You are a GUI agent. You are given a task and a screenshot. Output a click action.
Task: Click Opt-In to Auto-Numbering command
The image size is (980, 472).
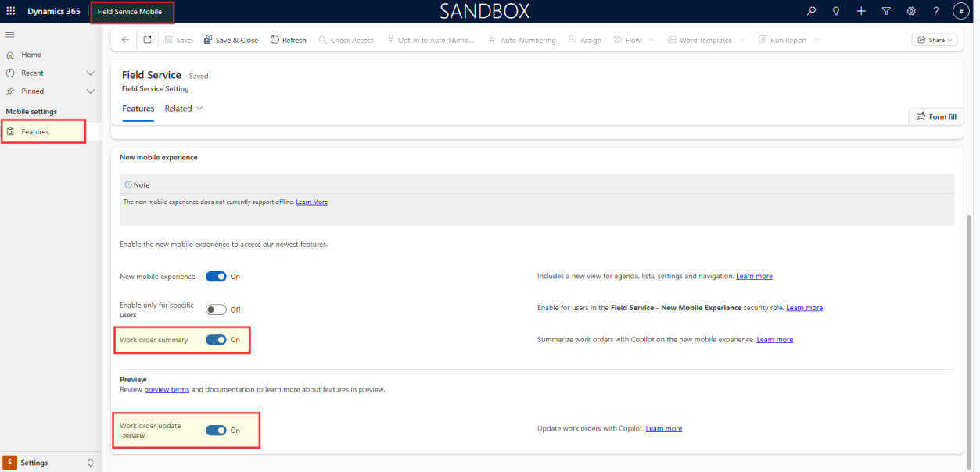coord(431,40)
